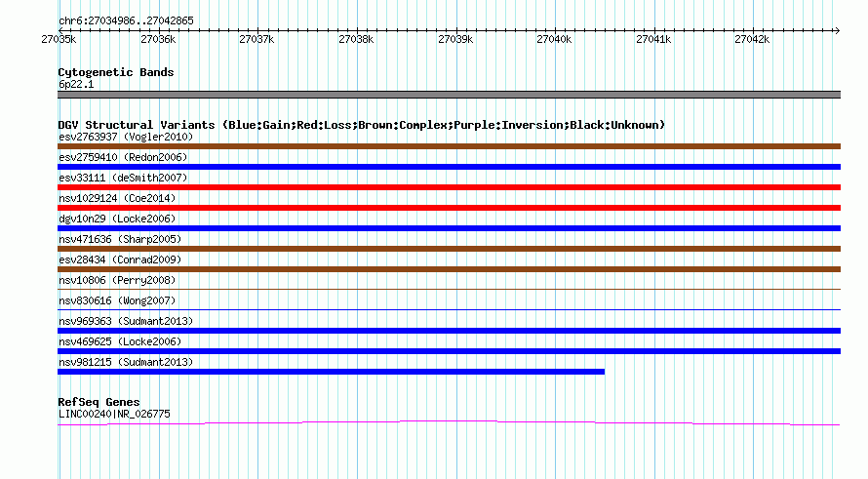Select the blue nsv469625 gain bar

tap(449, 351)
